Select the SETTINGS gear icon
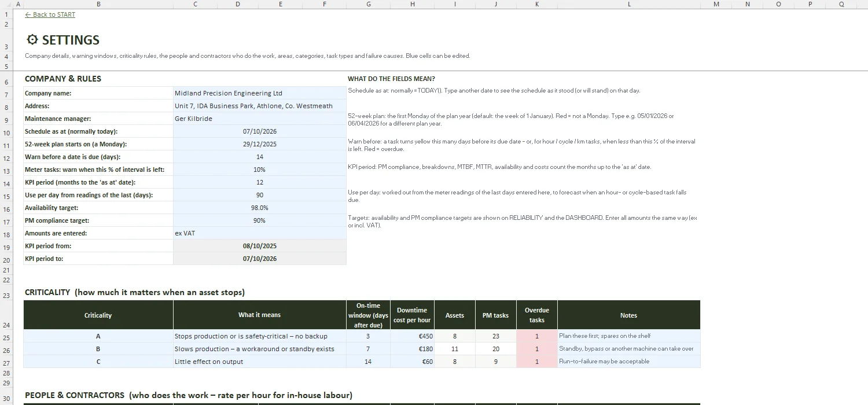868x405 pixels. tap(32, 40)
